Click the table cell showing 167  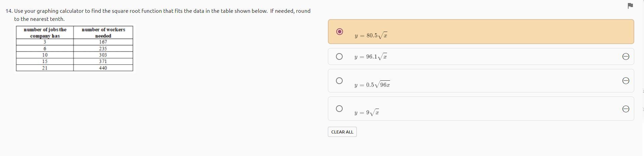(103, 42)
